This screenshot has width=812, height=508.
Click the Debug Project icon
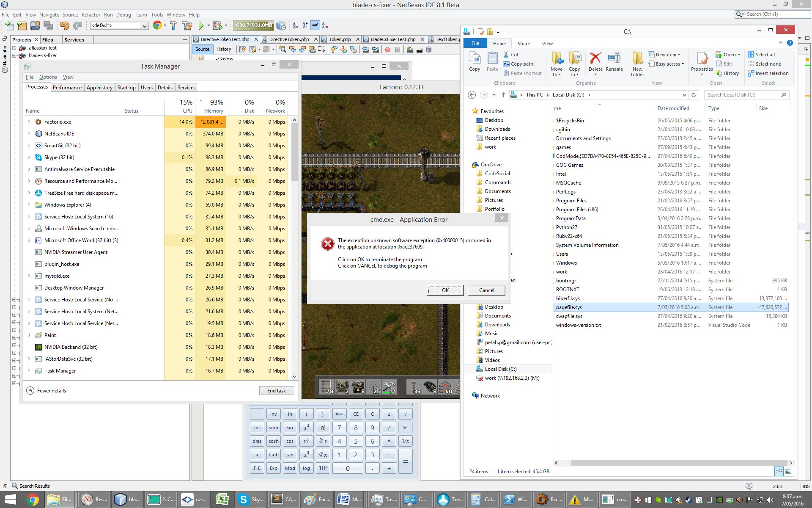(x=217, y=26)
